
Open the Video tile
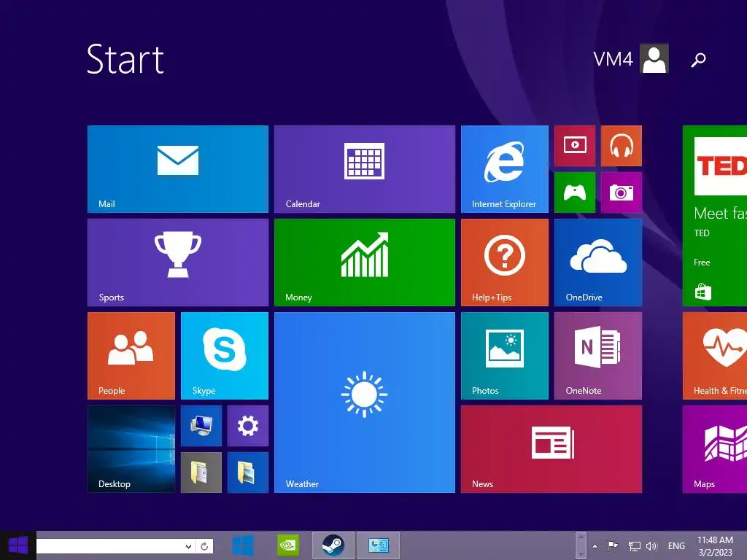pyautogui.click(x=575, y=146)
